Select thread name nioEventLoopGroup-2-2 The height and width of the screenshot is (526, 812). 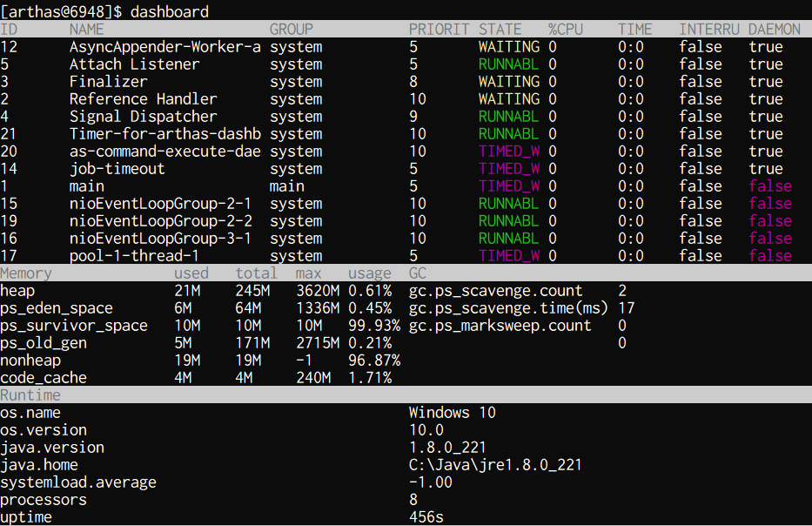(x=160, y=221)
